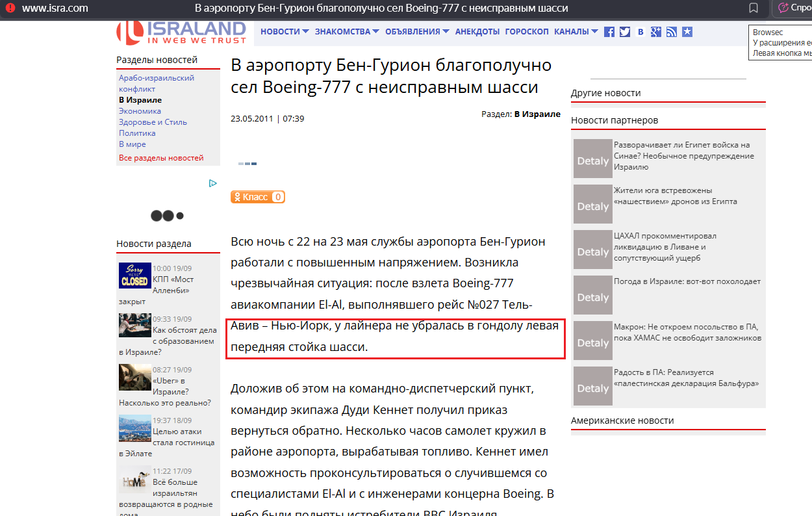
Task: Expand the НОВОСТИ dropdown menu
Action: tap(285, 31)
